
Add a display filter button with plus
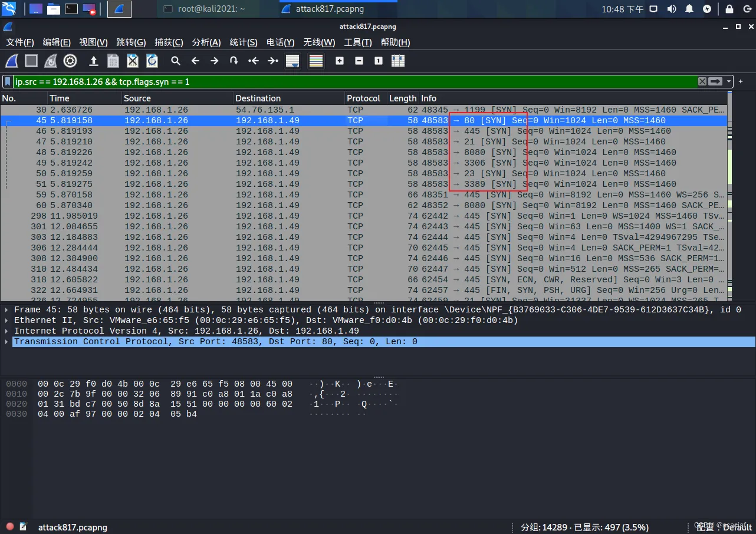click(x=741, y=82)
